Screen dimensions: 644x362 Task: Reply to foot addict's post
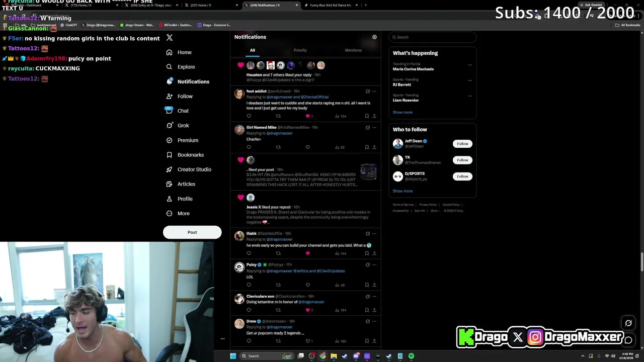pos(249,116)
